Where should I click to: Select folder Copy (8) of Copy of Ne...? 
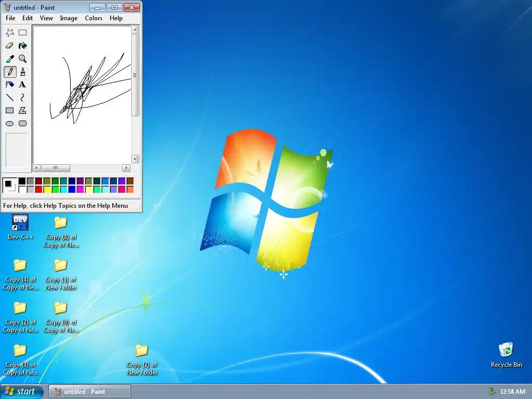tap(61, 232)
